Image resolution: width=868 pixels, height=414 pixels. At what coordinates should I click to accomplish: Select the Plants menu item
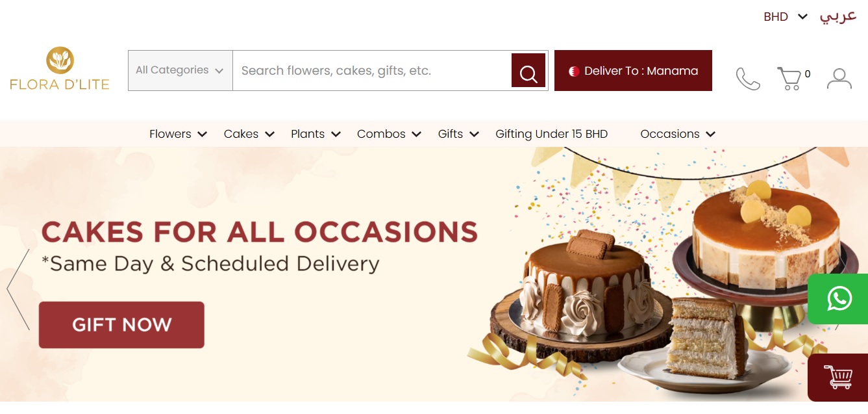316,134
